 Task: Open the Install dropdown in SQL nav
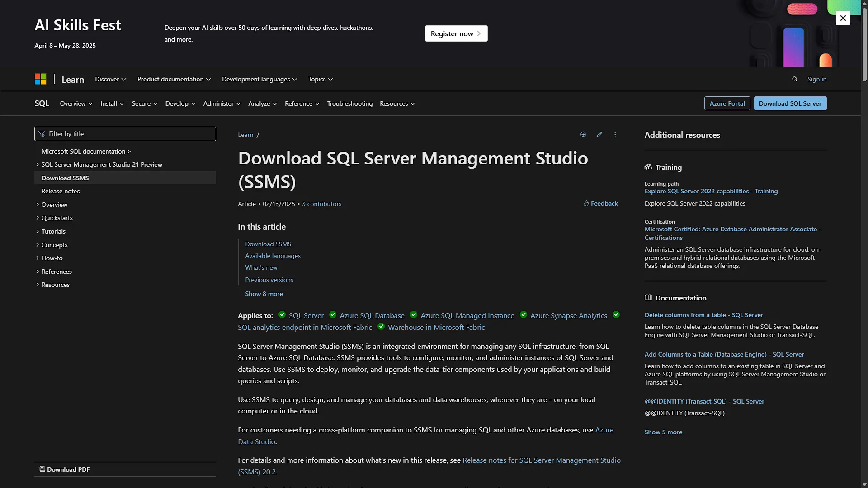pos(112,103)
